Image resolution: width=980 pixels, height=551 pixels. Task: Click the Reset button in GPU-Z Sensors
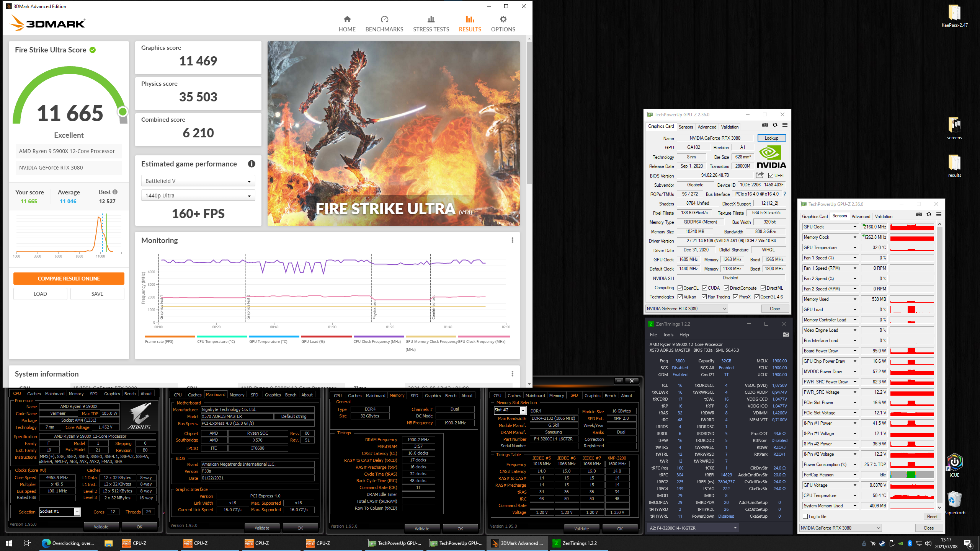pyautogui.click(x=932, y=517)
